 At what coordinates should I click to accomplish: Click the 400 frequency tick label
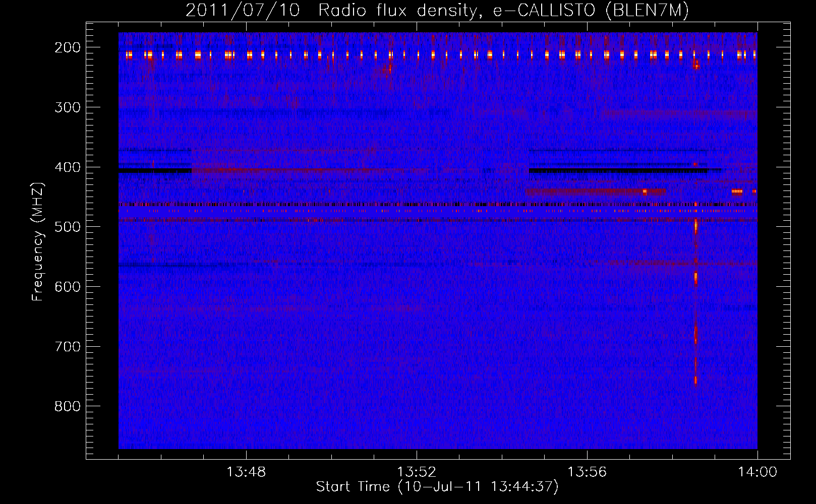68,167
